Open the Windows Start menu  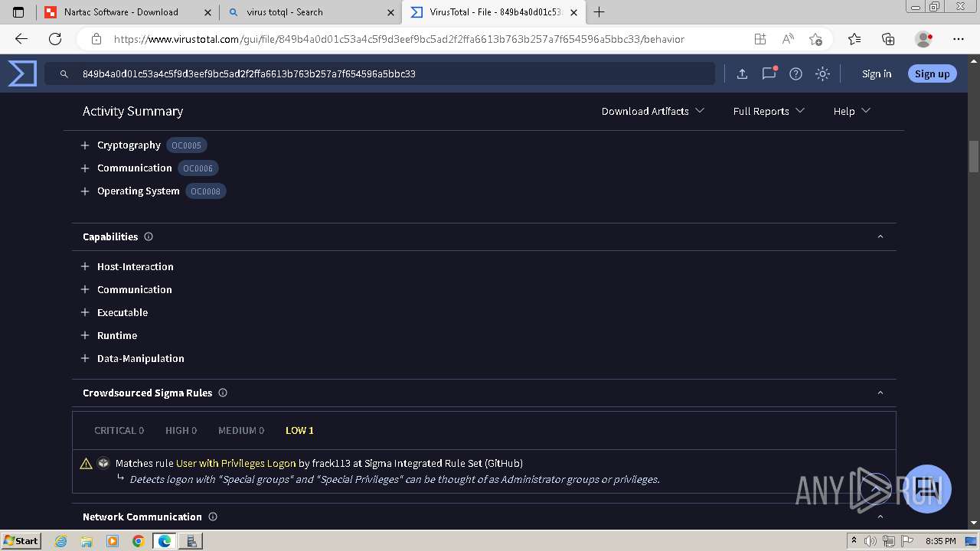[x=21, y=540]
